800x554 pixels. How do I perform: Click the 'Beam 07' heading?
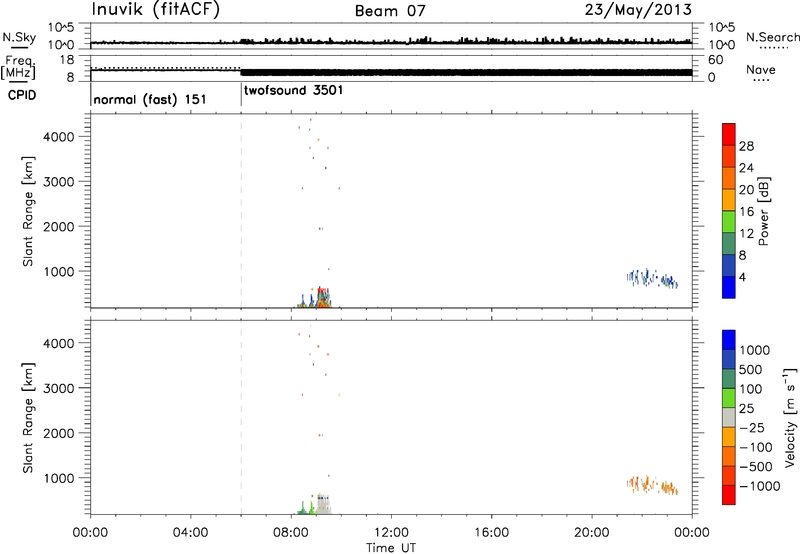(x=390, y=11)
